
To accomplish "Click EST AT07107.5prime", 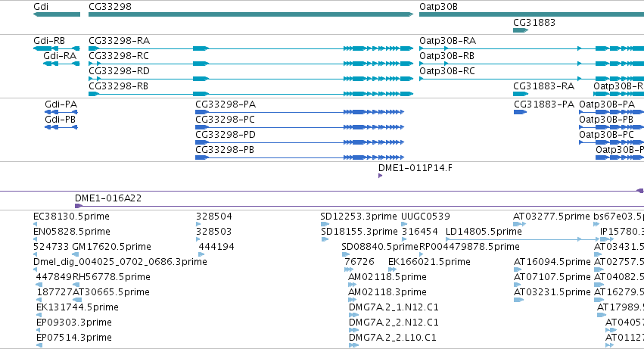I will click(x=552, y=278).
